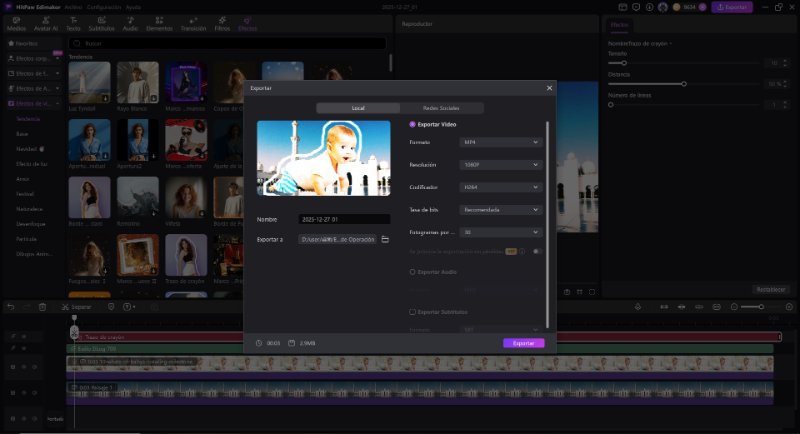Click the undo arrow in the timeline toolbar

(x=11, y=306)
